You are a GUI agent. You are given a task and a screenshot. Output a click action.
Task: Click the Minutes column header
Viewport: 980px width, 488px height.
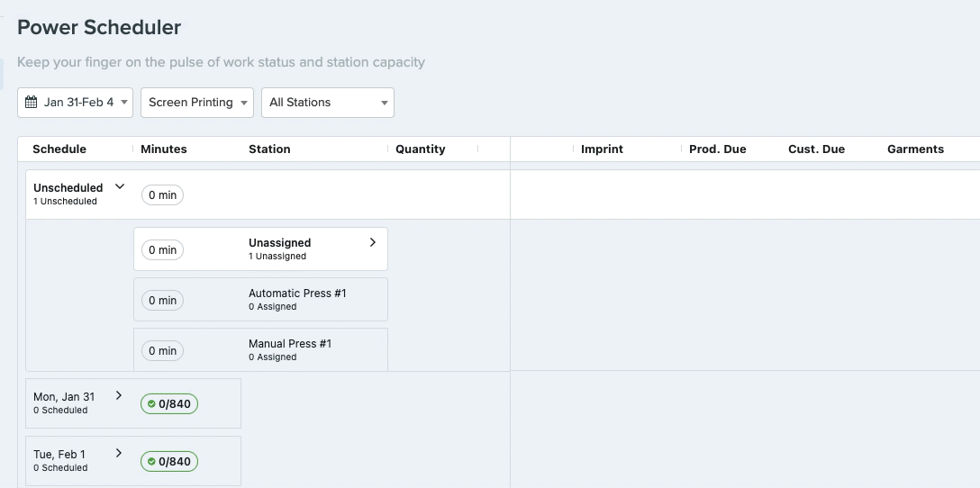[164, 149]
